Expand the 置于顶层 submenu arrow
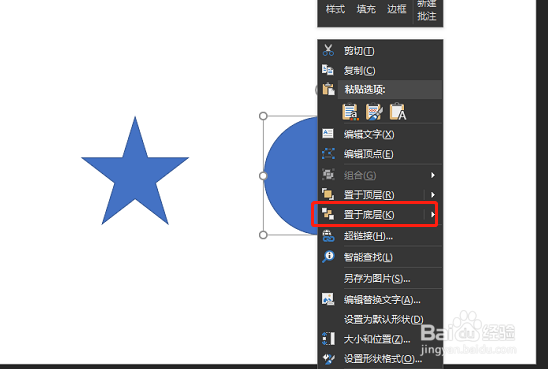 (x=433, y=194)
